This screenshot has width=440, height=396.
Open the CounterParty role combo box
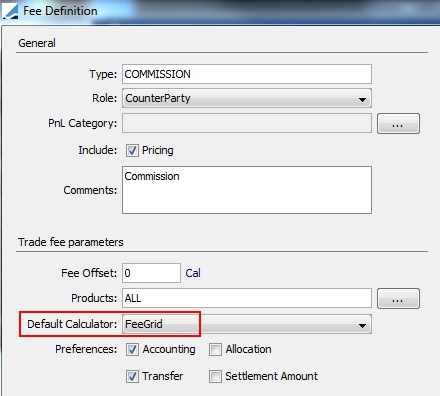247,98
